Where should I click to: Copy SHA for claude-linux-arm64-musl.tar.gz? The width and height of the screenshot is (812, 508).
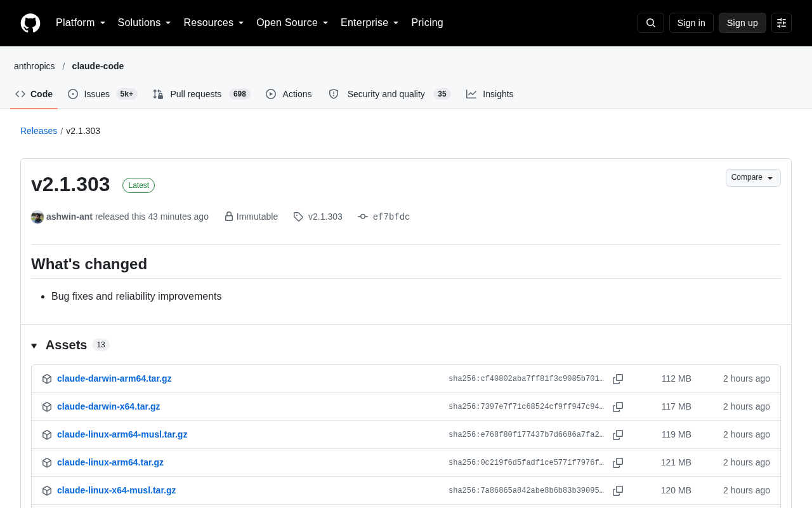(x=618, y=435)
